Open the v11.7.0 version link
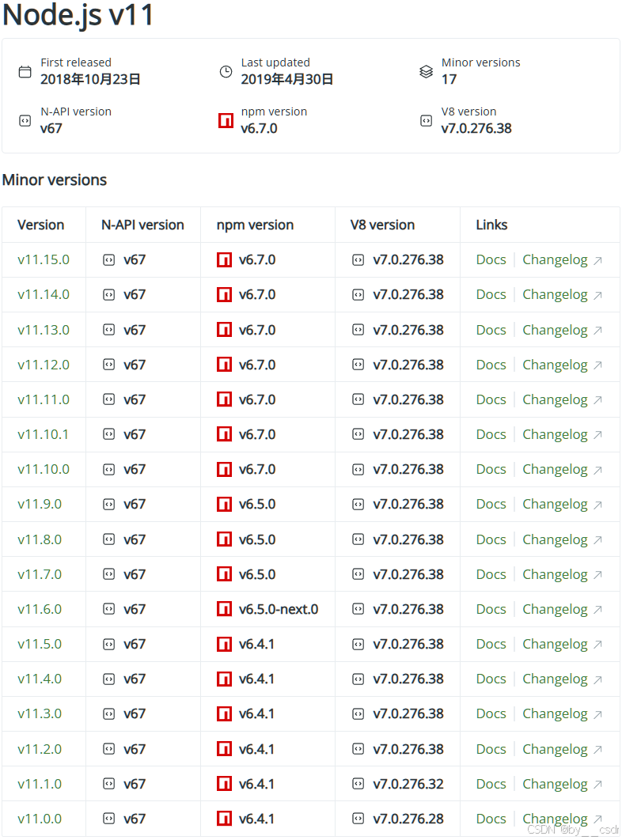 tap(40, 574)
